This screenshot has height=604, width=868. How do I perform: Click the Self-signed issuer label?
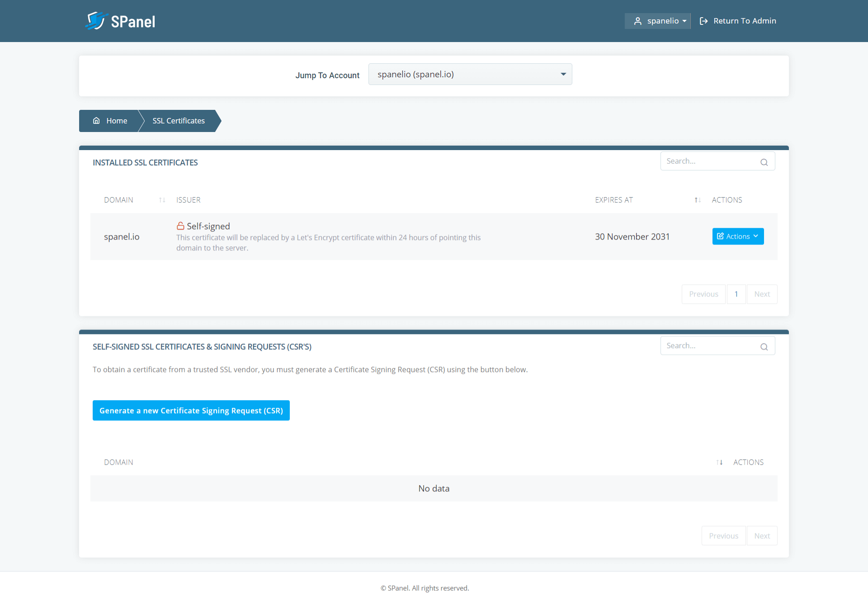pyautogui.click(x=208, y=226)
